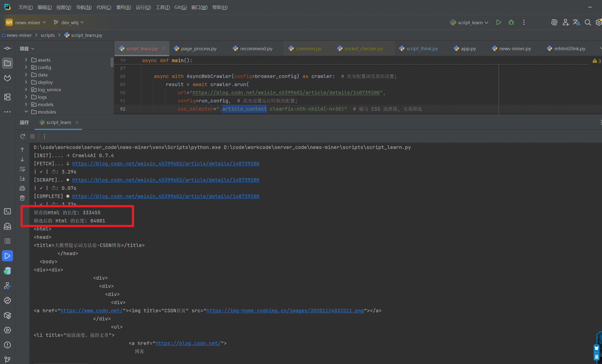
Task: Rerun script_learn in run panel
Action: coord(23,136)
